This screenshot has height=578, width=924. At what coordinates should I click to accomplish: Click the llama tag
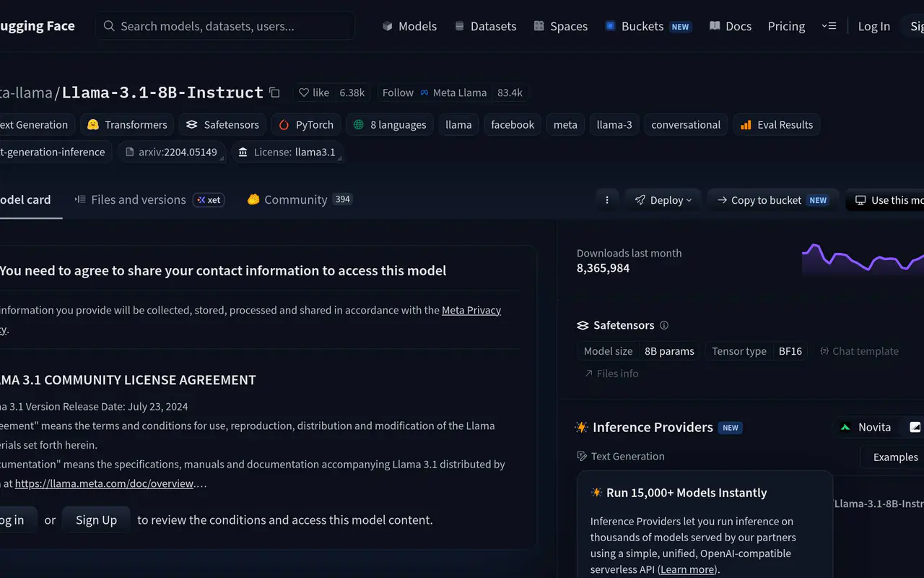(x=458, y=124)
